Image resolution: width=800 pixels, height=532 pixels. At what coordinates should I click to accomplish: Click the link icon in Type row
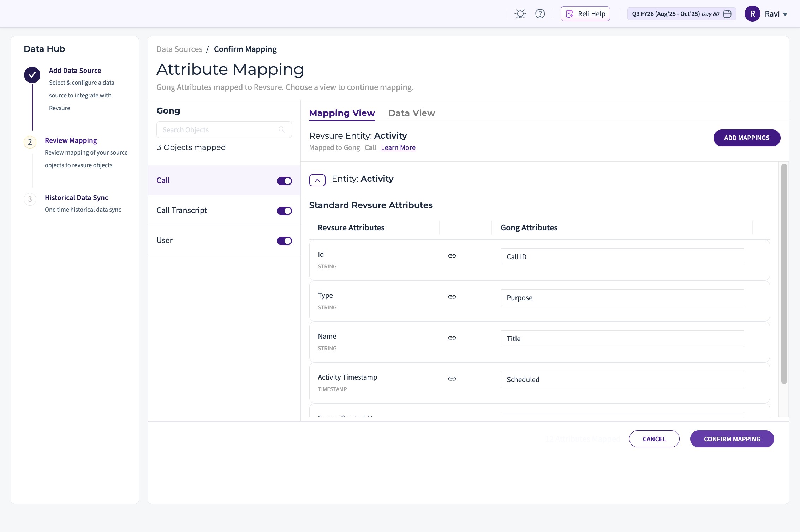[x=452, y=297]
